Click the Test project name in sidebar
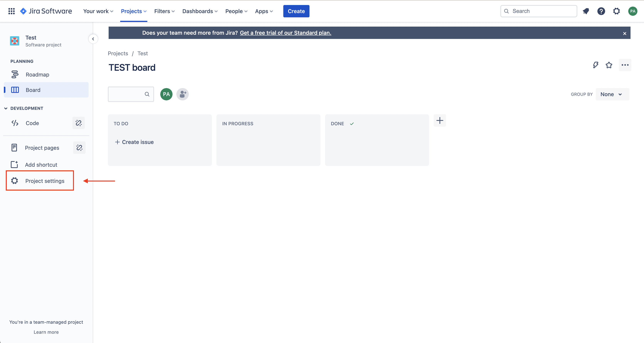 click(x=31, y=38)
